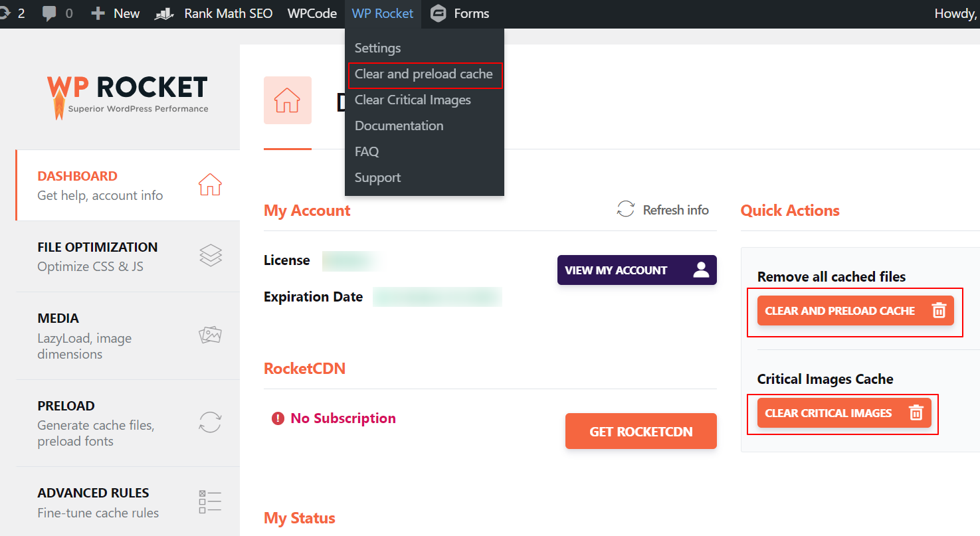This screenshot has width=980, height=536.
Task: Click the Gravity Forms hexagon icon
Action: [439, 13]
